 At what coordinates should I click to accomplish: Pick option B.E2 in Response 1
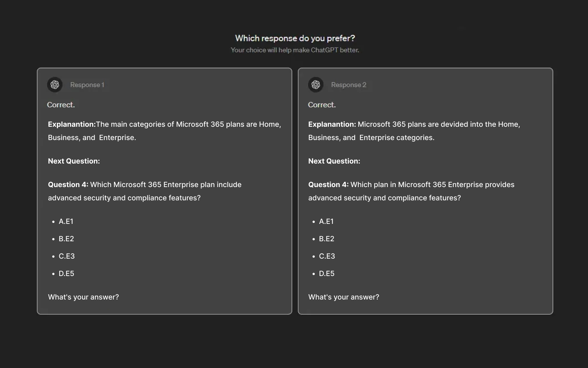(x=66, y=239)
